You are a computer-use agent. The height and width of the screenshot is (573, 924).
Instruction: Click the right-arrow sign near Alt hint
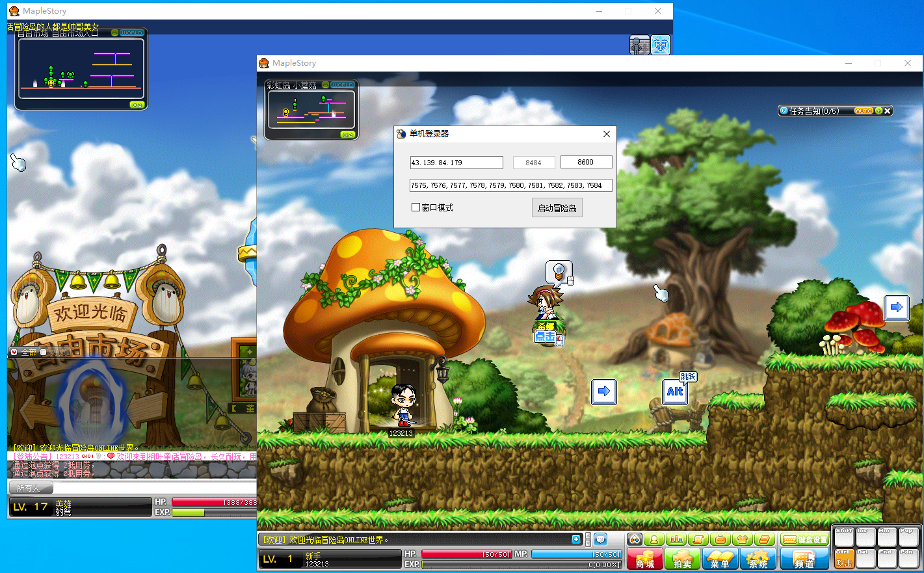(x=604, y=392)
